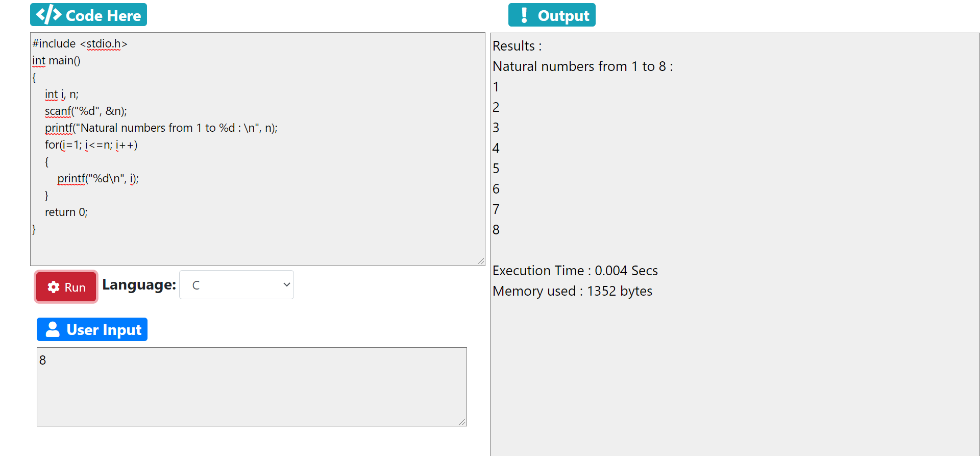Viewport: 980px width, 456px height.
Task: Click the for loop line in code
Action: pyautogui.click(x=91, y=145)
